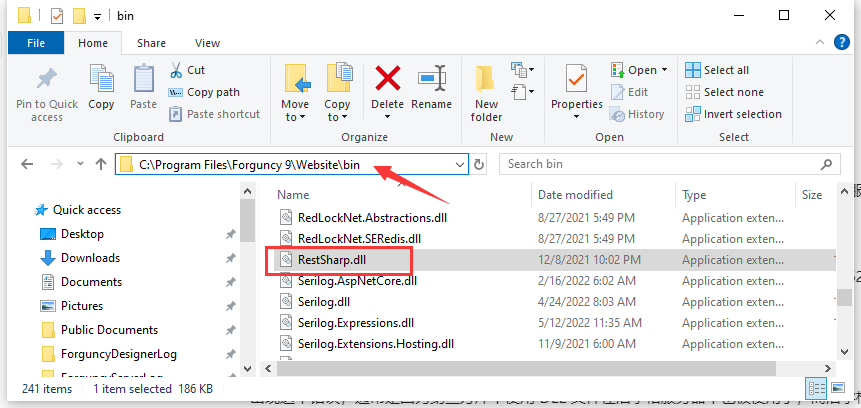Switch to the View tab
Screen dimensions: 861x408
(208, 43)
